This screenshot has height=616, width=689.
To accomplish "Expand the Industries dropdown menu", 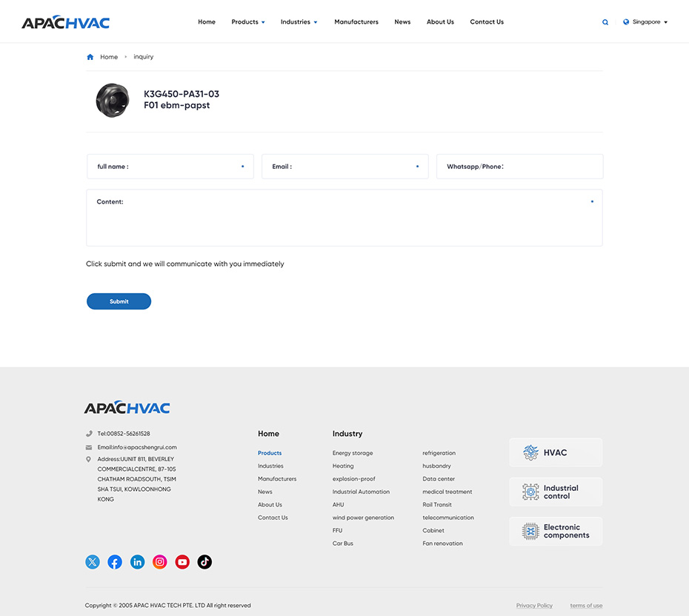I will 299,22.
